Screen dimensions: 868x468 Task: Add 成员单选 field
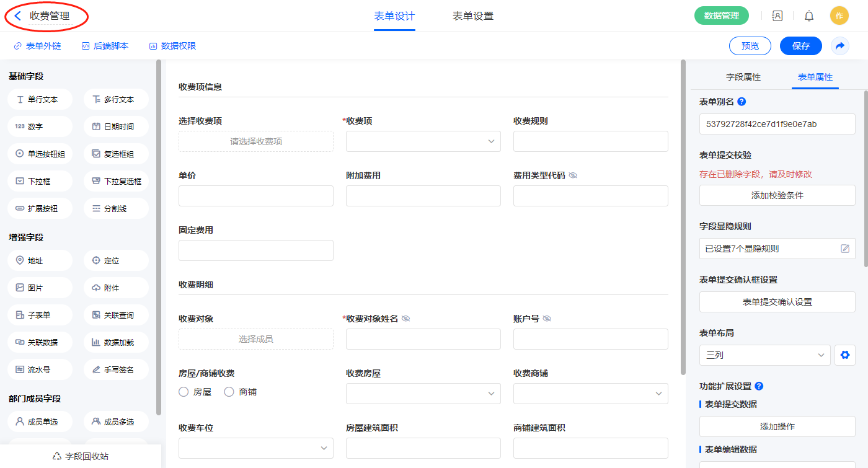tap(40, 422)
